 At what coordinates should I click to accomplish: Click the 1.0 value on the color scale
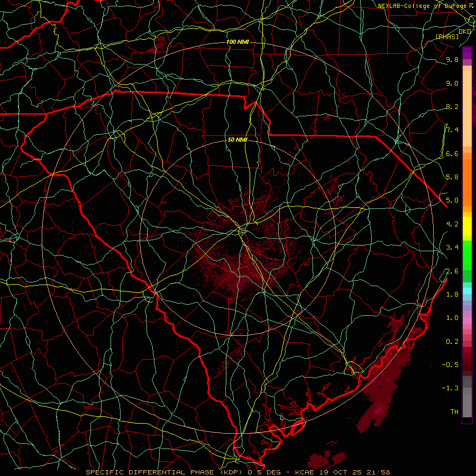452,318
